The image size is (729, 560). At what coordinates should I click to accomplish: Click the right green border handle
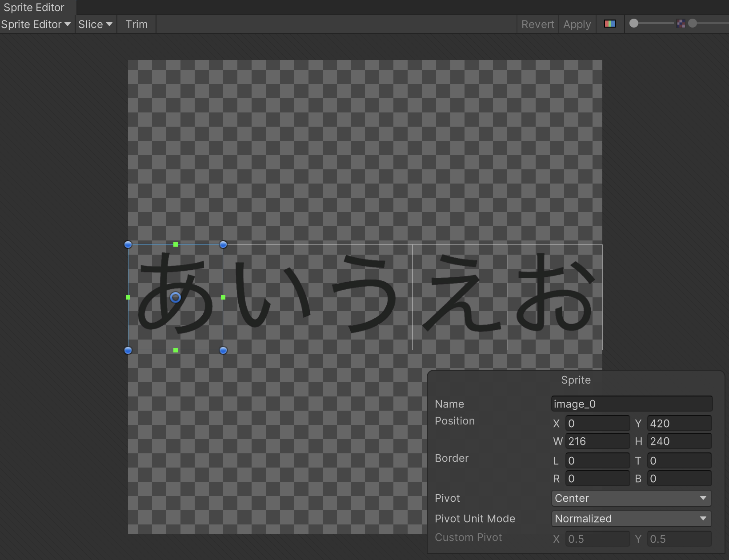pyautogui.click(x=223, y=297)
